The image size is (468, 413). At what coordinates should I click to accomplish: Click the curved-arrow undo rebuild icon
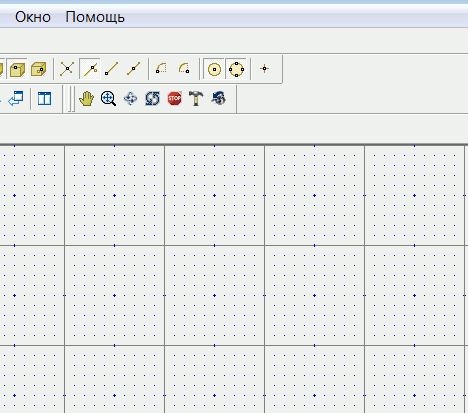(219, 99)
